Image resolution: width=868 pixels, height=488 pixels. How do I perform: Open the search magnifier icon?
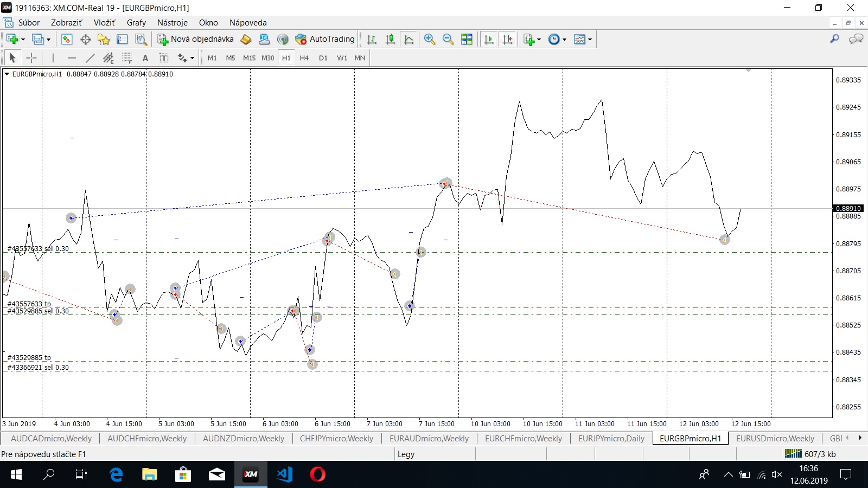point(834,38)
